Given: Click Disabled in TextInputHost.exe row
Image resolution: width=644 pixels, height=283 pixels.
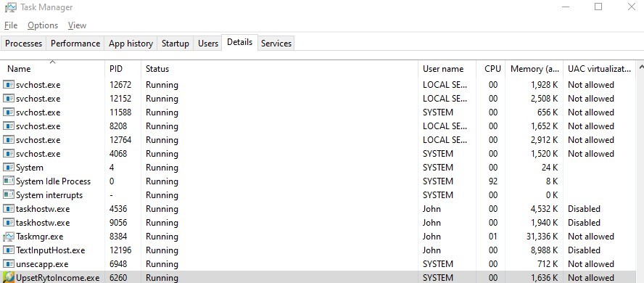Looking at the screenshot, I should point(584,250).
